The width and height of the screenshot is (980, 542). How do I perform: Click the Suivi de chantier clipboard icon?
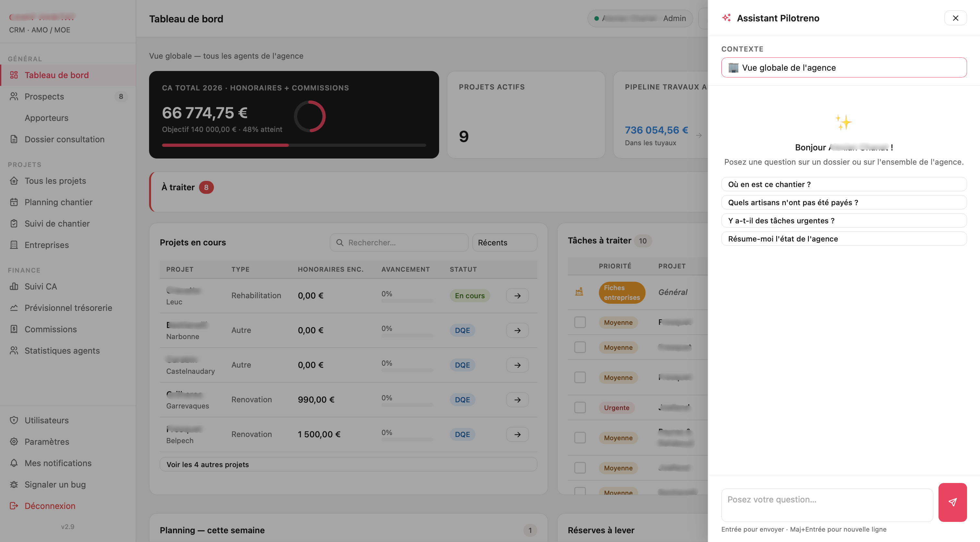(x=14, y=223)
